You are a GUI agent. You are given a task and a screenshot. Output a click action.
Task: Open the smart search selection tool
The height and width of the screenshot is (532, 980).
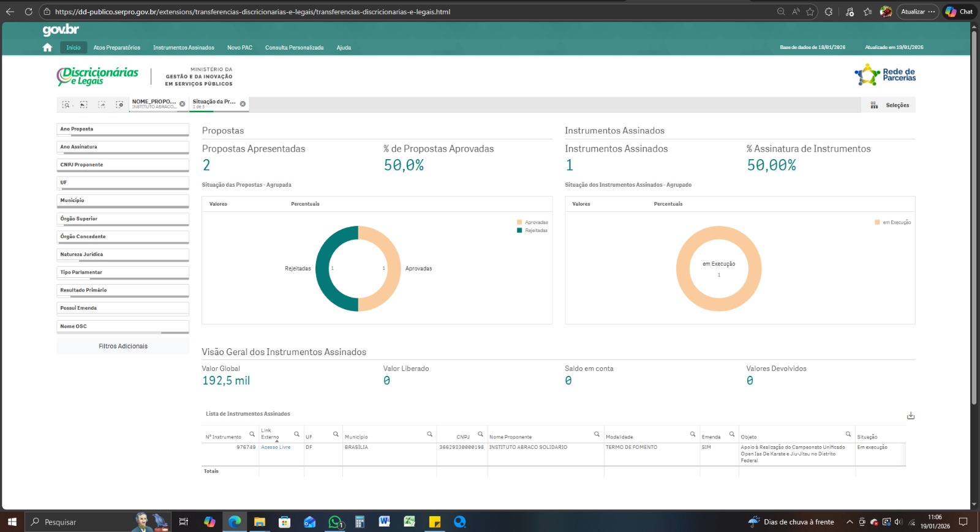pos(66,105)
